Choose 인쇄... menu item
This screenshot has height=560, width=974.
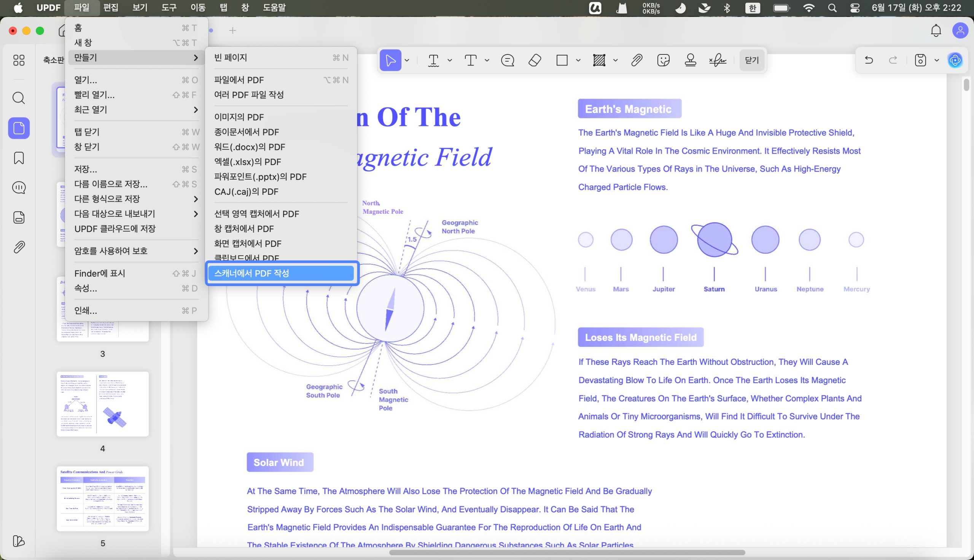pyautogui.click(x=136, y=310)
